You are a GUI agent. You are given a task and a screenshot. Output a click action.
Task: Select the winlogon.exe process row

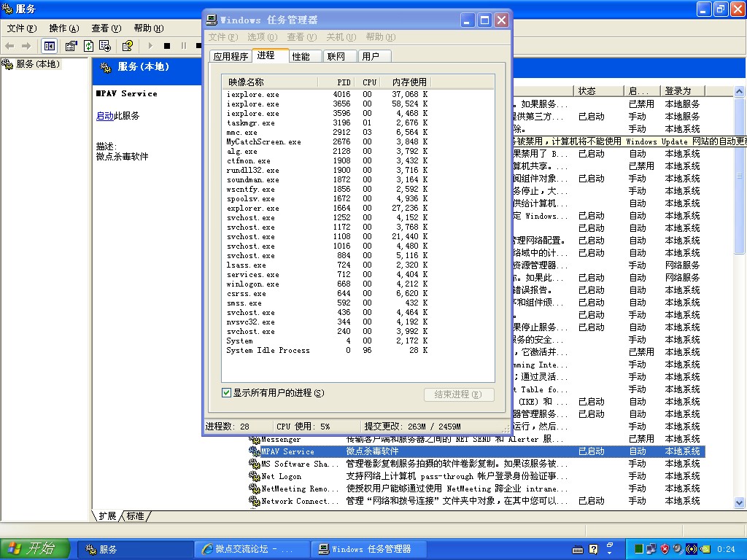click(x=327, y=284)
